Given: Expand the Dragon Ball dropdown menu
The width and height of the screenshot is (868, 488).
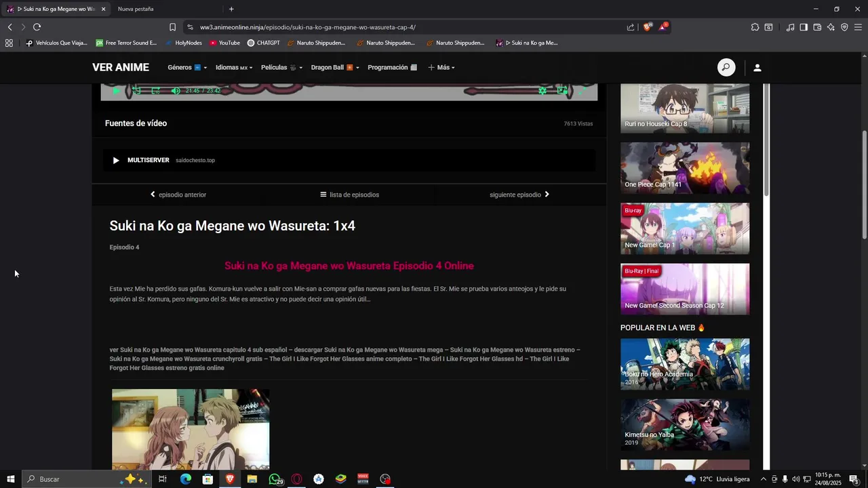Looking at the screenshot, I should 335,67.
